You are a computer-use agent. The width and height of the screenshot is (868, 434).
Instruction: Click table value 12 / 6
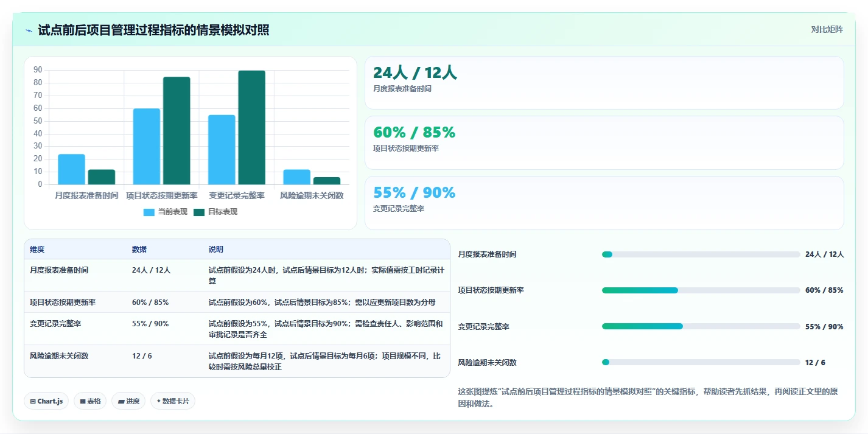pos(142,355)
